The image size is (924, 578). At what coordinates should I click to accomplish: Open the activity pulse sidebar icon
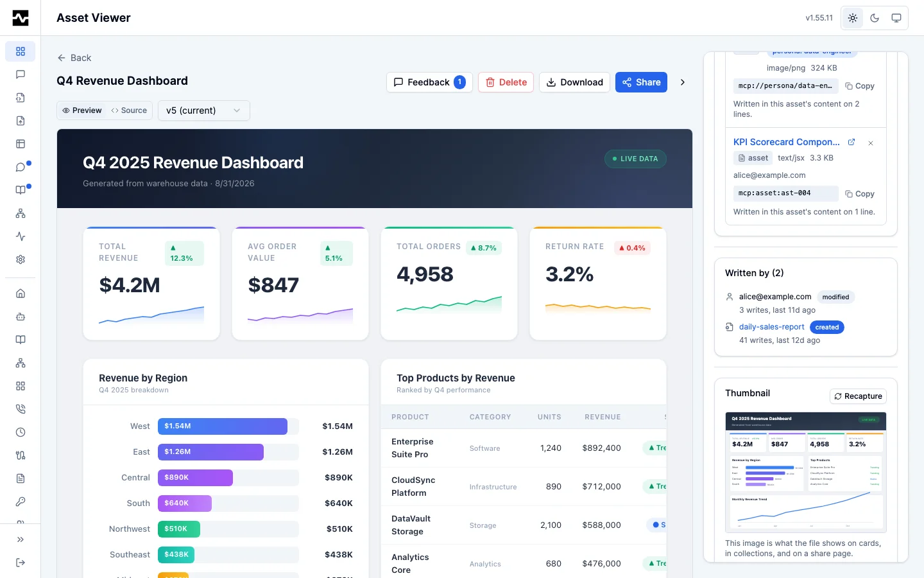pos(21,236)
